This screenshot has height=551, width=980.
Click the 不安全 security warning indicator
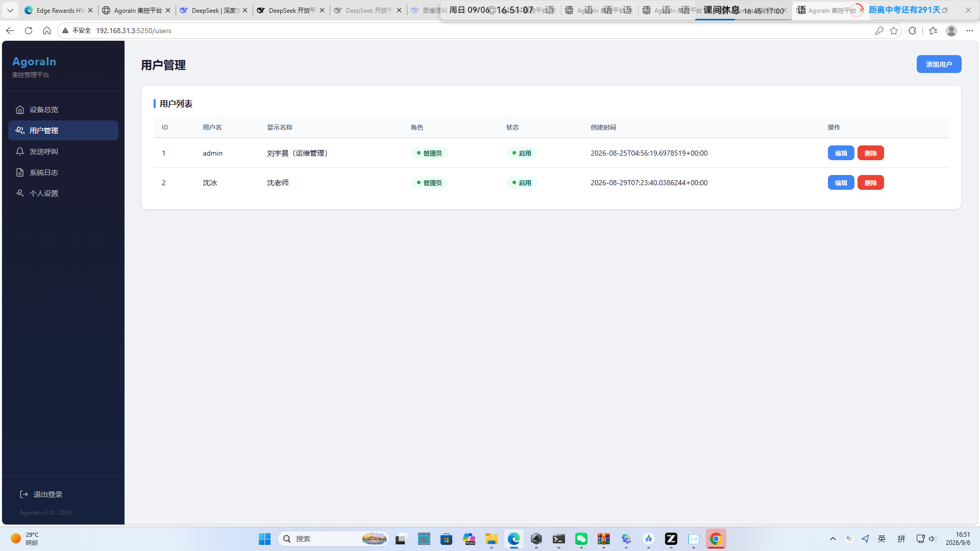click(77, 31)
